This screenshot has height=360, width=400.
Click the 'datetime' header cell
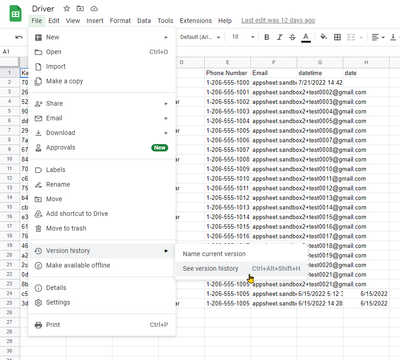point(320,73)
